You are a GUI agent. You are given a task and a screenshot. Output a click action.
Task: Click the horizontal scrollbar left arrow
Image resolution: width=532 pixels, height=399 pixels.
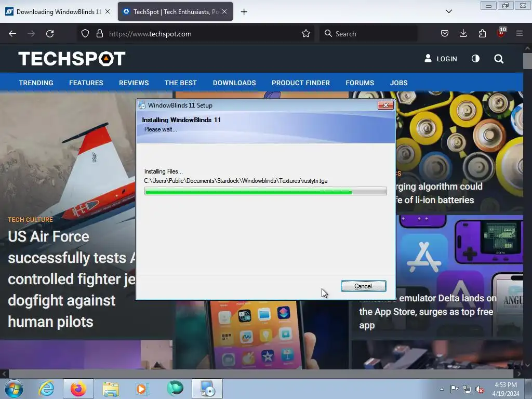[x=4, y=374]
